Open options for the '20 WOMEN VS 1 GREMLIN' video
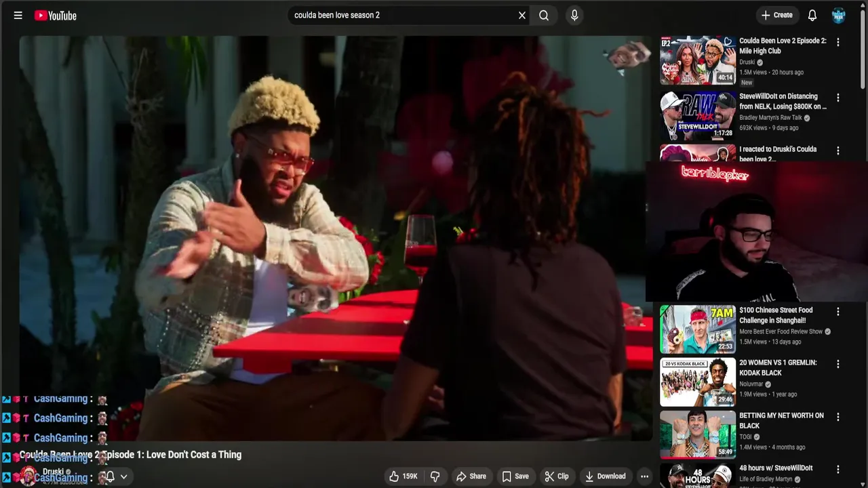 click(838, 364)
